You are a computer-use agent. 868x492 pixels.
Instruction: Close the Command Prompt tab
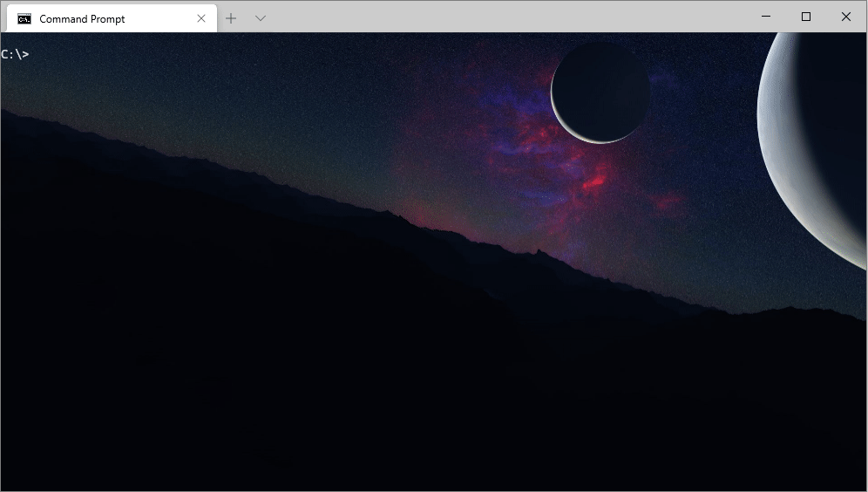coord(201,19)
